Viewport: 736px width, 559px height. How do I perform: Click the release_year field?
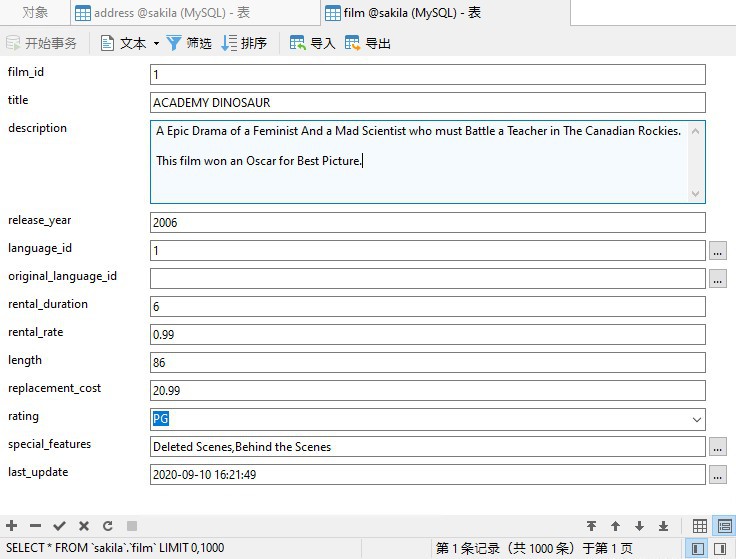428,222
